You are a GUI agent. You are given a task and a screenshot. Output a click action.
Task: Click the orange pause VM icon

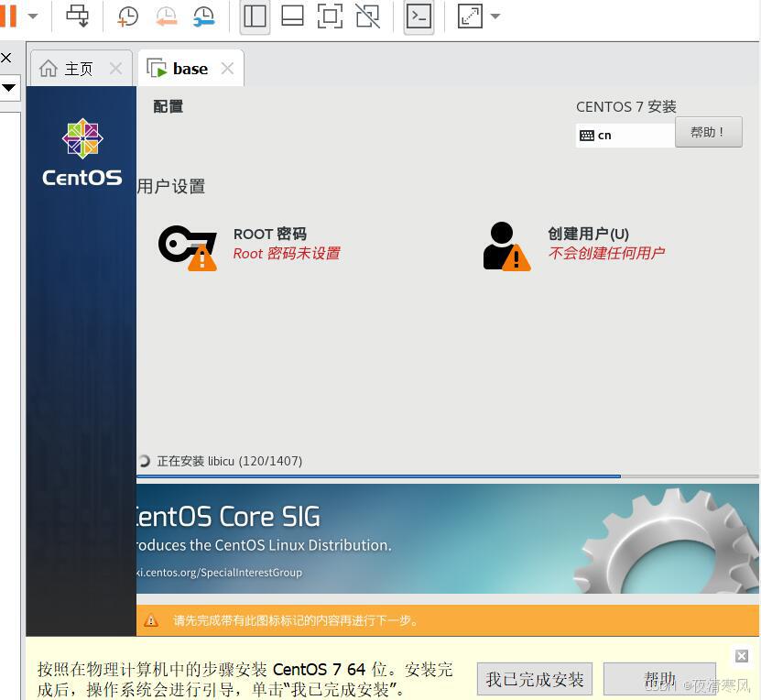(x=7, y=16)
